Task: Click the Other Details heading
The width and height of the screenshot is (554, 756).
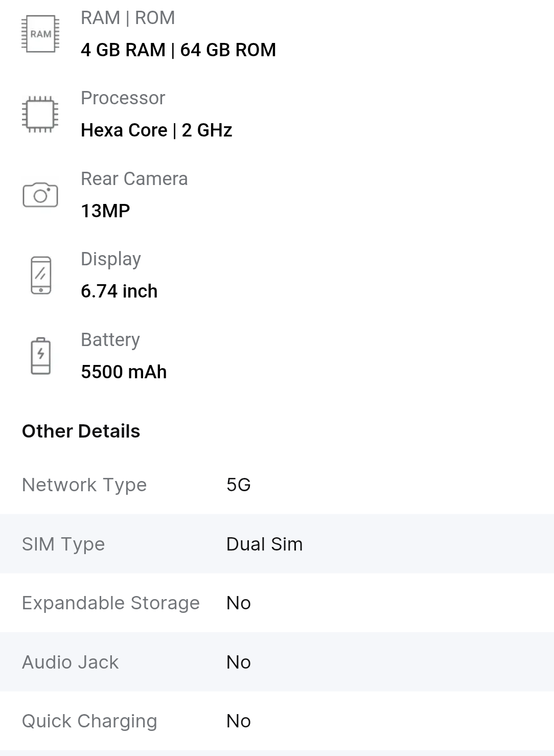Action: point(81,431)
